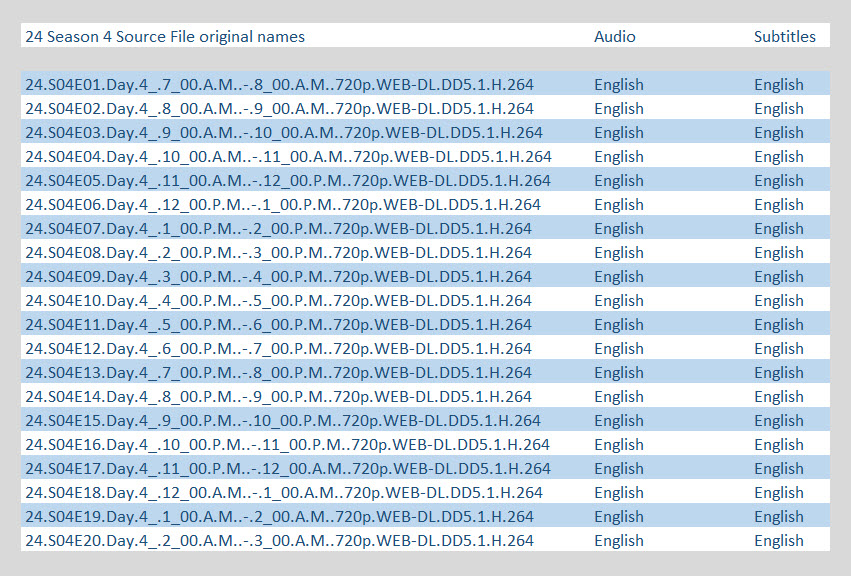Click Audio 'English' cell for S04E20
851x576 pixels.
point(619,540)
